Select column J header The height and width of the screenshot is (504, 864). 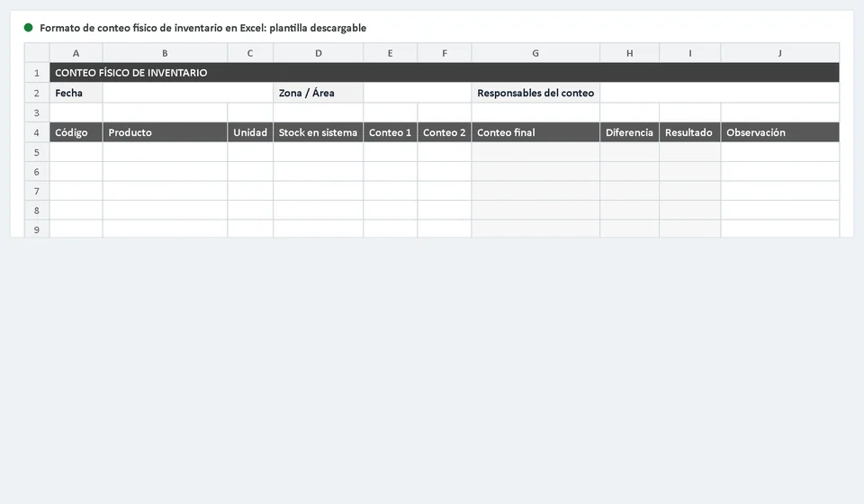779,53
